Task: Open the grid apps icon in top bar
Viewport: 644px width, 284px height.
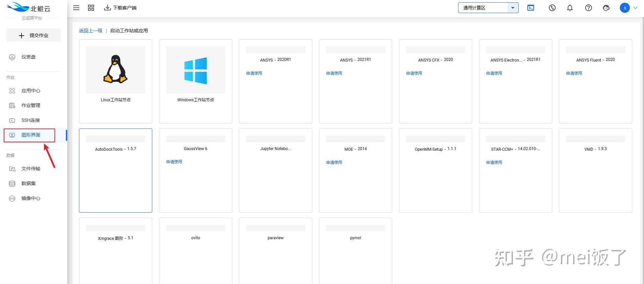Action: pyautogui.click(x=91, y=8)
